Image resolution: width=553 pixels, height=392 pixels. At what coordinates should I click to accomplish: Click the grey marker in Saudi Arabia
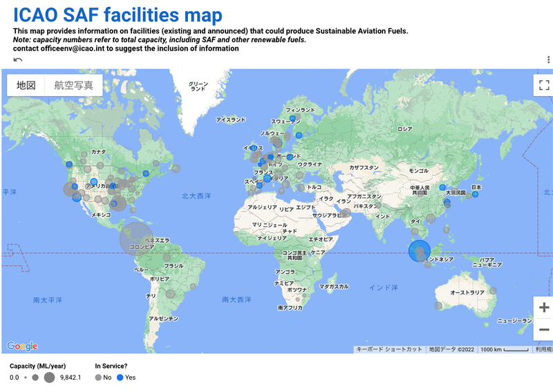346,213
